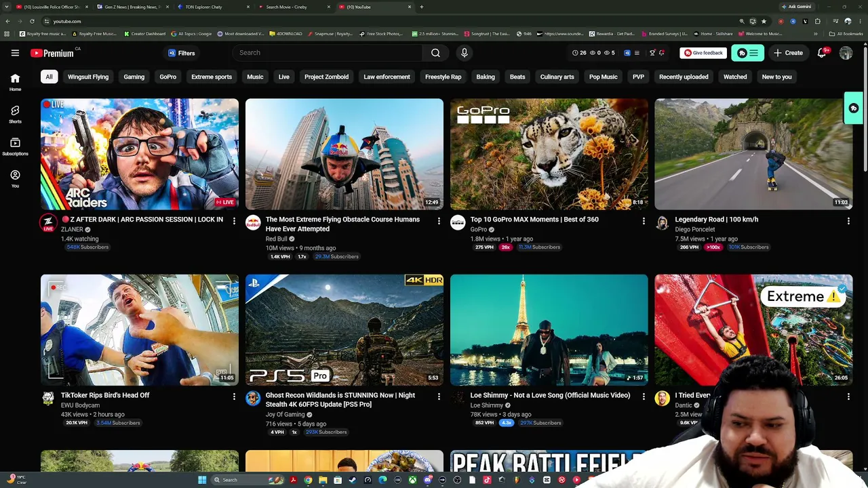Viewport: 868px width, 488px height.
Task: Select the Law enforcement chip
Action: [387, 77]
